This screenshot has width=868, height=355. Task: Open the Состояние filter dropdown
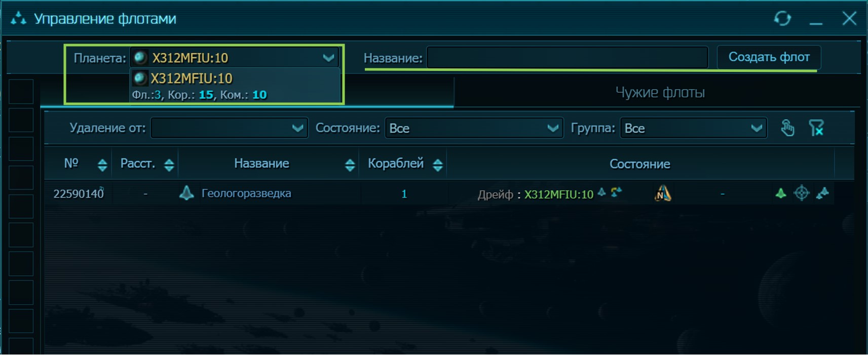point(474,128)
